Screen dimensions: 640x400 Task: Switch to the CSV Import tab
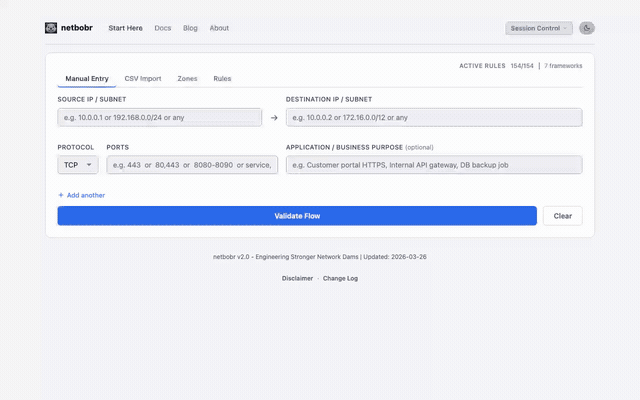pyautogui.click(x=143, y=78)
